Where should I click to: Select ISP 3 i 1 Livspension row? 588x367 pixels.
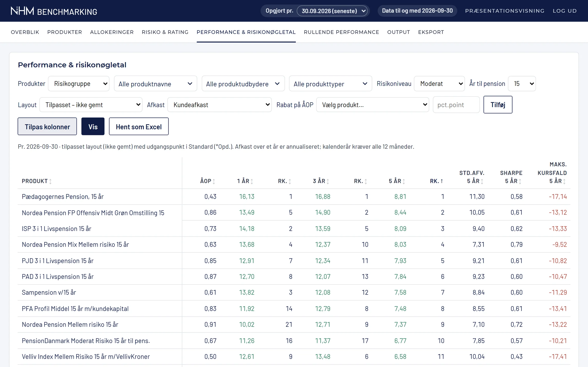pyautogui.click(x=294, y=229)
